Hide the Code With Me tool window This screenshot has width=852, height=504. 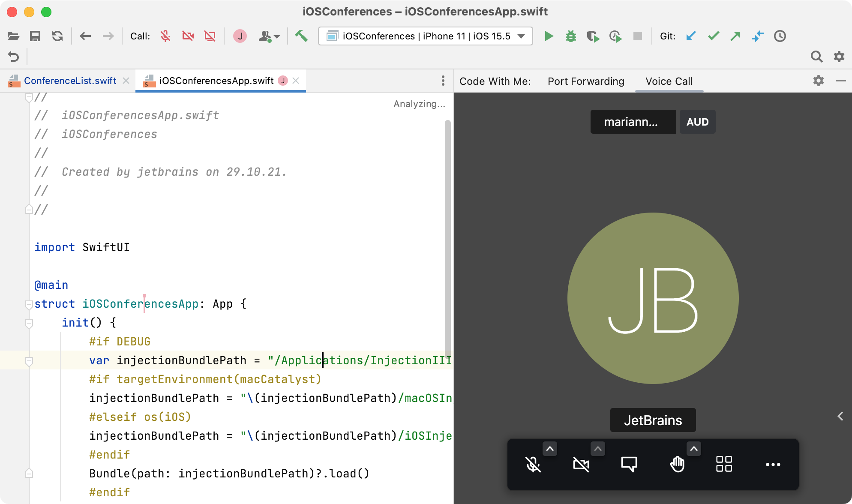[x=841, y=81]
